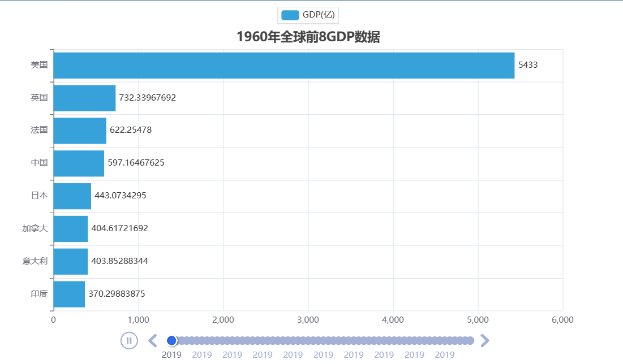Click the 美国 y-axis category label

click(x=39, y=65)
